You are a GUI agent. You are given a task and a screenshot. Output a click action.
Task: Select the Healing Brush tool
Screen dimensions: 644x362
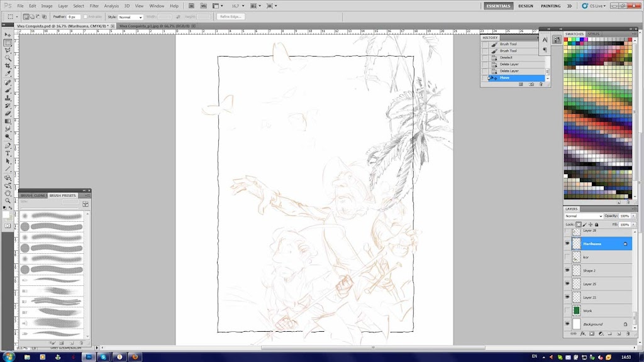(x=8, y=82)
